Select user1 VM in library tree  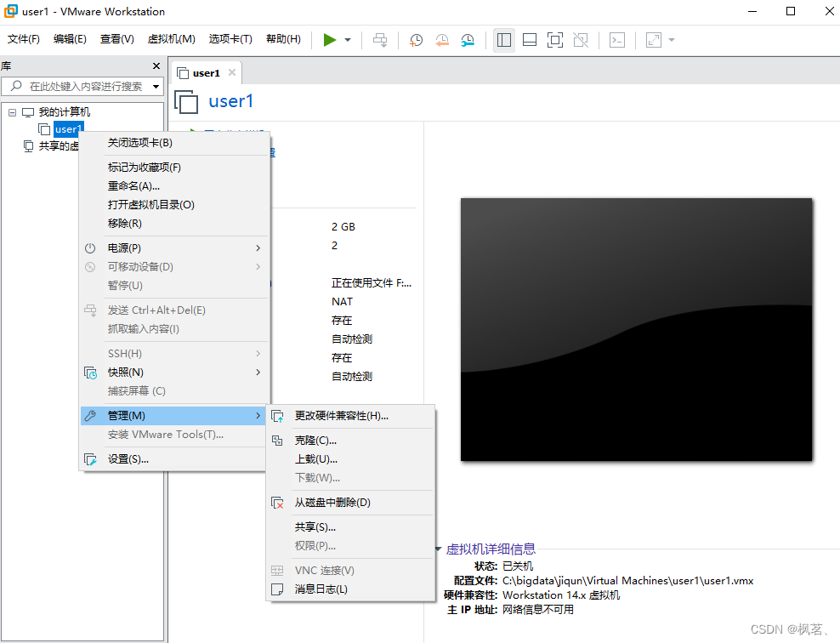(x=68, y=129)
